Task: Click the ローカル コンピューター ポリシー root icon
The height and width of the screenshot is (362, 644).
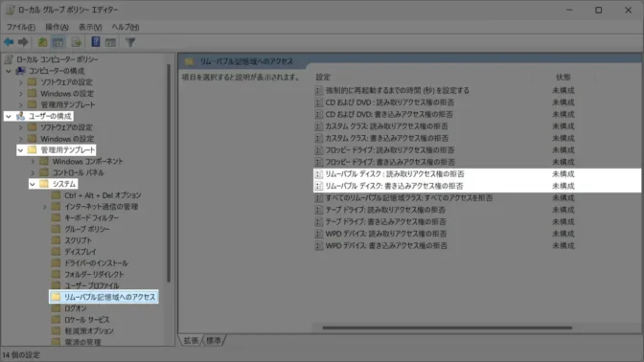Action: 9,60
